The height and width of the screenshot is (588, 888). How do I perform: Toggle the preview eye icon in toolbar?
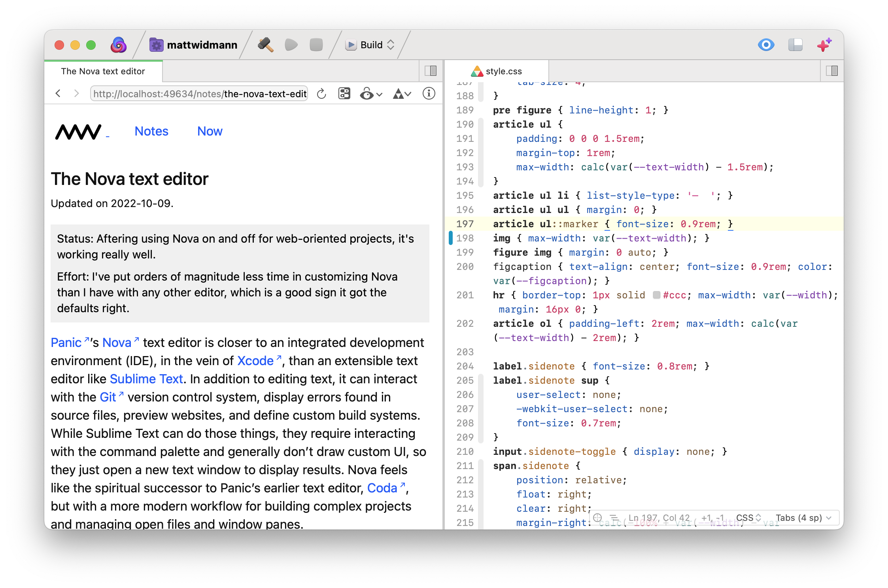766,45
